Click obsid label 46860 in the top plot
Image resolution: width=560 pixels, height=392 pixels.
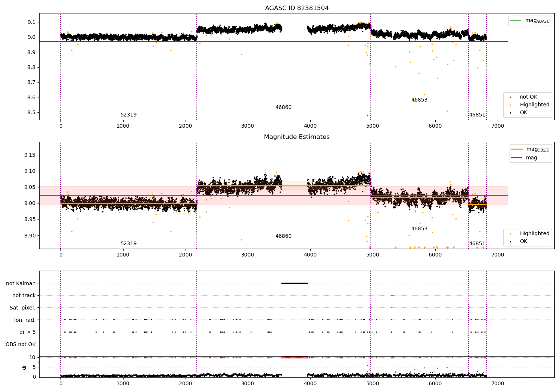coord(283,108)
